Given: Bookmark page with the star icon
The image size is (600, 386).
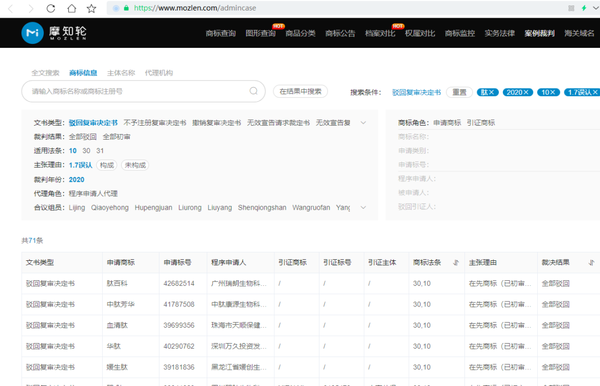Looking at the screenshot, I should coord(91,8).
